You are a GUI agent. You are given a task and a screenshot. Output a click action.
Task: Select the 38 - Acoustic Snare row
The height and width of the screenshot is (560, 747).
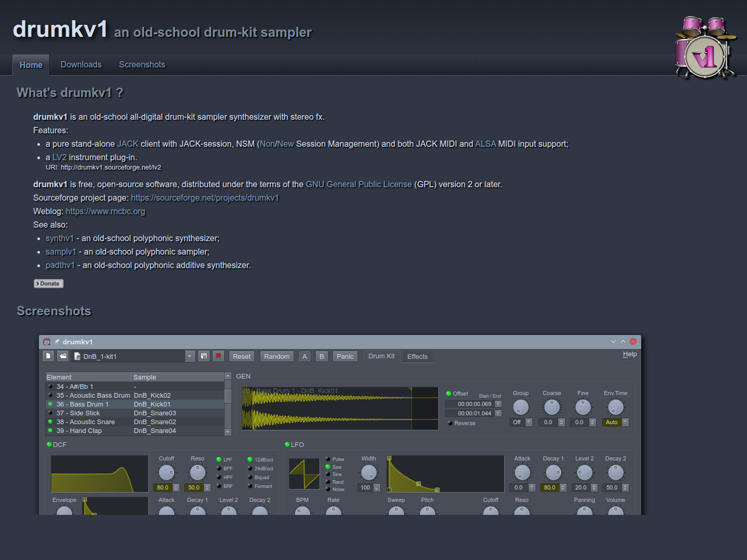pos(135,422)
